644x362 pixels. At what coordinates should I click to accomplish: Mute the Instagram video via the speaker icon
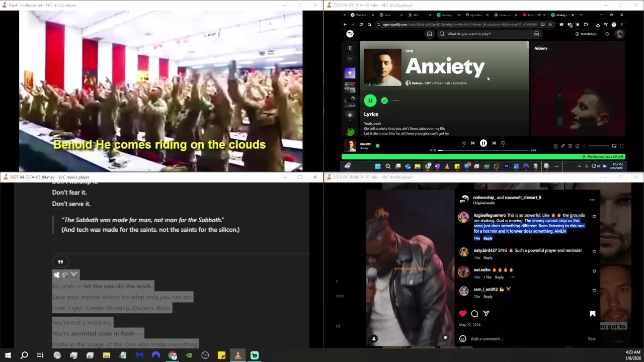pyautogui.click(x=445, y=338)
